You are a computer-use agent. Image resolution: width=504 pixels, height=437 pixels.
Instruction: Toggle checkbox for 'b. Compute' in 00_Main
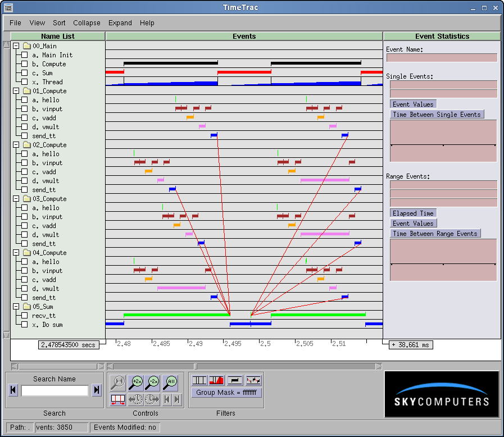pyautogui.click(x=24, y=64)
